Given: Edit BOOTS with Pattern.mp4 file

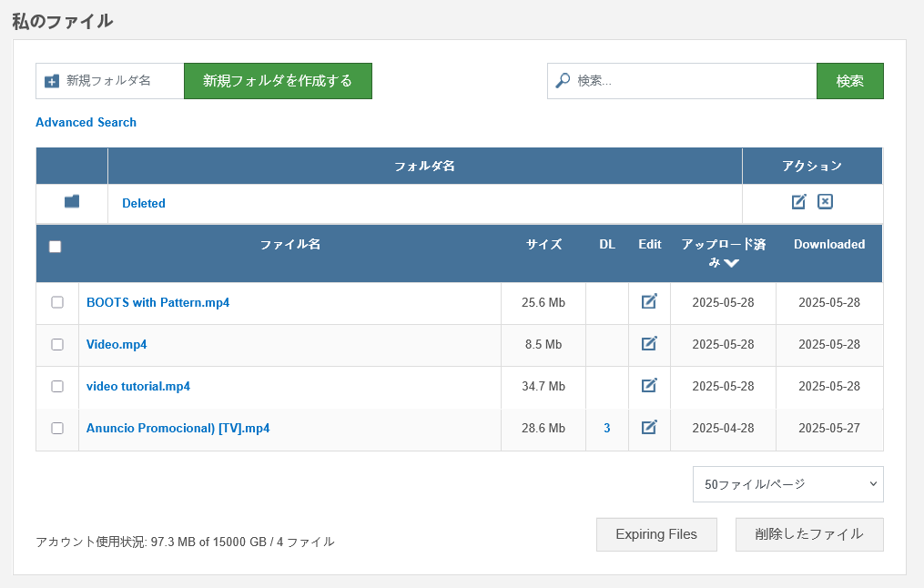Looking at the screenshot, I should (649, 301).
